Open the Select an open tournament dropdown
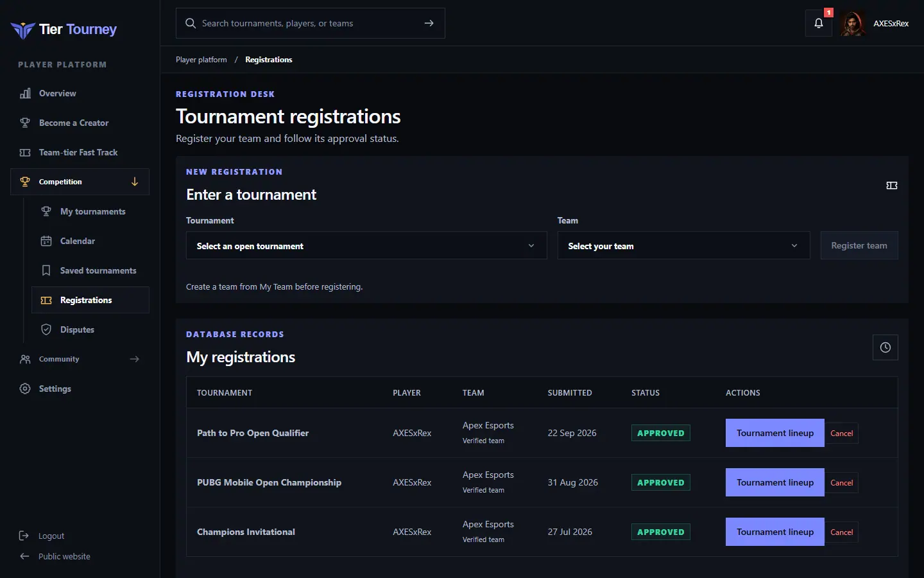This screenshot has height=578, width=924. pos(366,246)
